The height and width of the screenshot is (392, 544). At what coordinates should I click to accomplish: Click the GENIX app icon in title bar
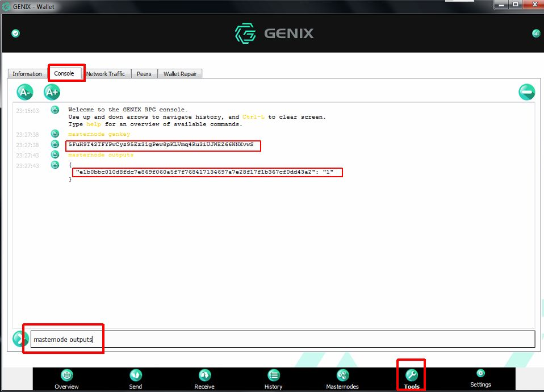coord(6,6)
